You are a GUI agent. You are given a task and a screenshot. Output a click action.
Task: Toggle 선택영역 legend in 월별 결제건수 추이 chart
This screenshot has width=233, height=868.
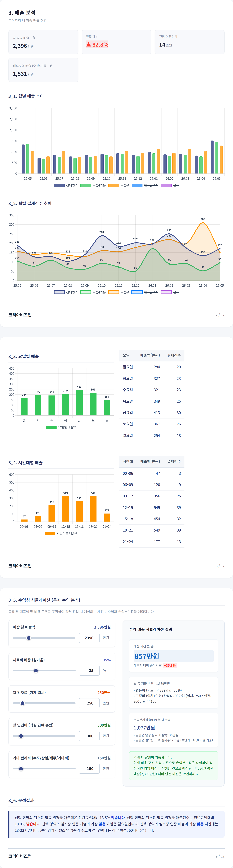(66, 292)
